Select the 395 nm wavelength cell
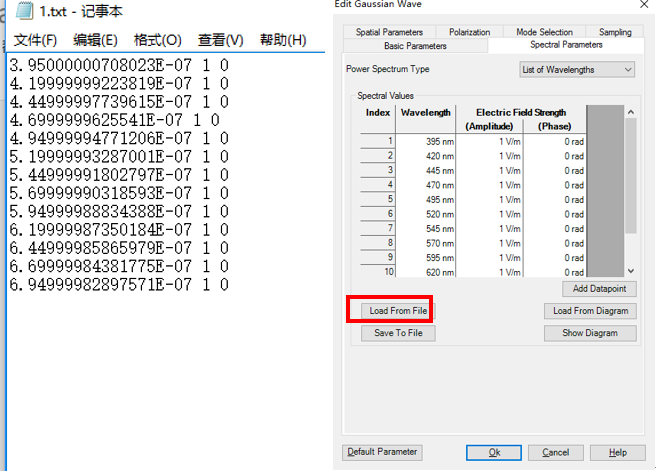 [425, 141]
